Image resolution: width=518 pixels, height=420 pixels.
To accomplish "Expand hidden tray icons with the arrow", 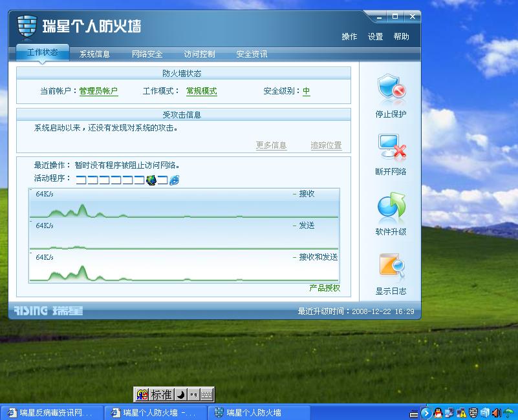I will coord(426,413).
